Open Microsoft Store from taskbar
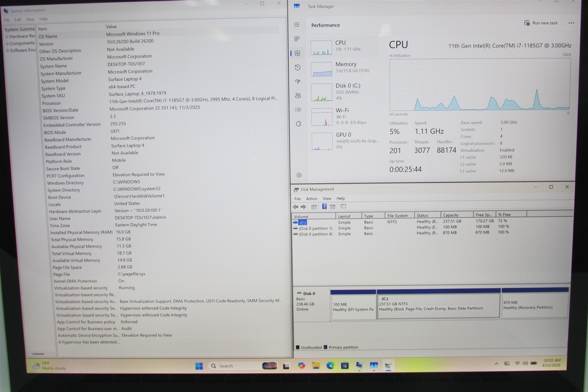Screen dimensions: 588x392 344,365
